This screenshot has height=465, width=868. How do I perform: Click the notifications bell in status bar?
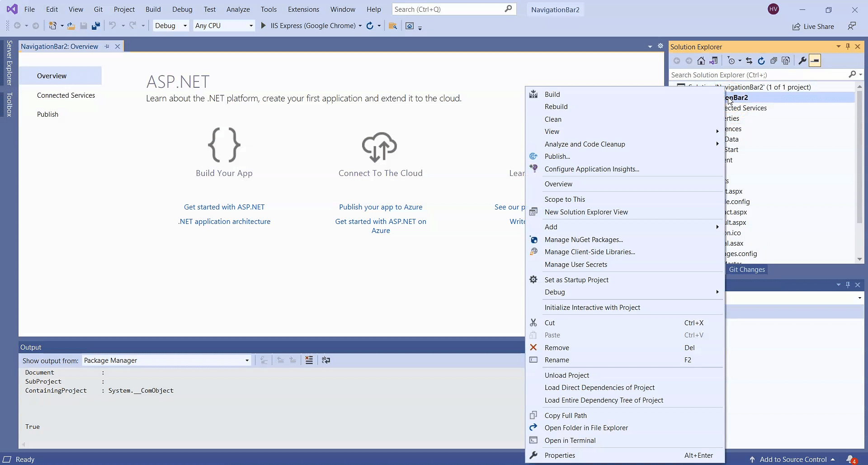(x=851, y=459)
